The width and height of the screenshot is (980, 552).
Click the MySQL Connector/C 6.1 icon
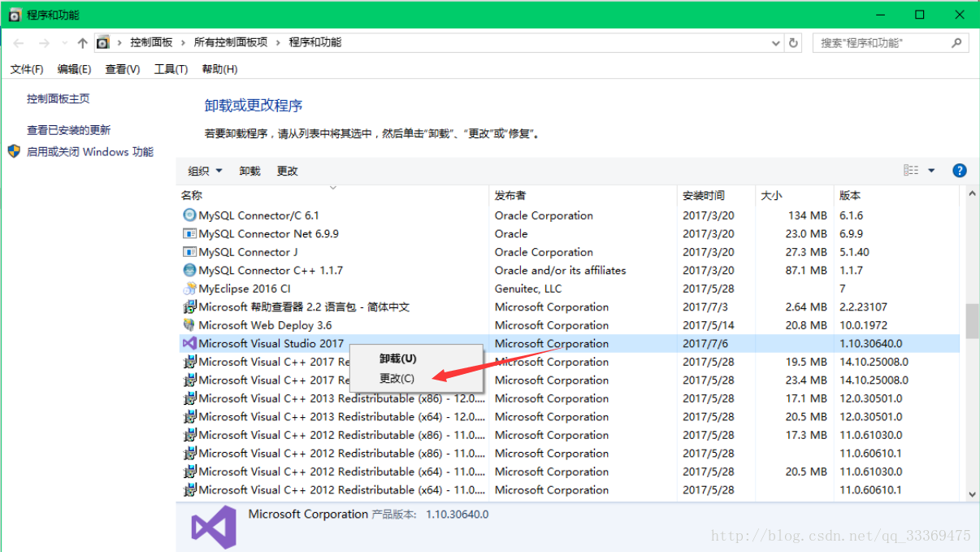click(x=189, y=215)
